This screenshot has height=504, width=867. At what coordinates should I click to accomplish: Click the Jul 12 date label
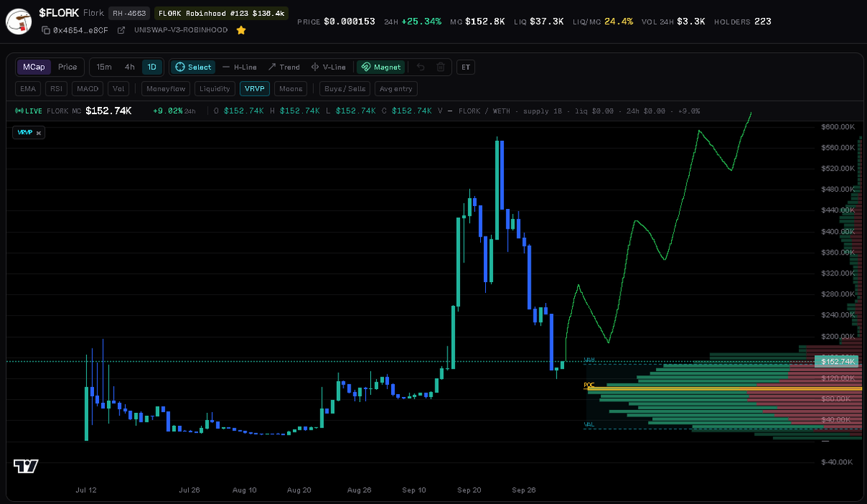click(86, 490)
